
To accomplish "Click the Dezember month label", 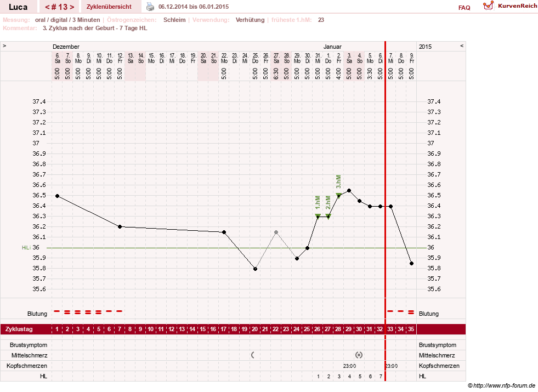I will click(x=66, y=47).
